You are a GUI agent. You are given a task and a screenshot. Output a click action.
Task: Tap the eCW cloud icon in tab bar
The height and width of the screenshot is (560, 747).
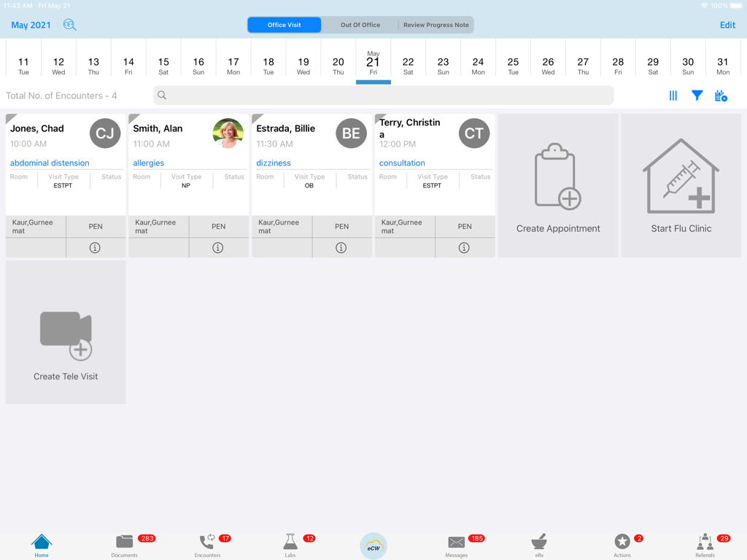click(373, 545)
